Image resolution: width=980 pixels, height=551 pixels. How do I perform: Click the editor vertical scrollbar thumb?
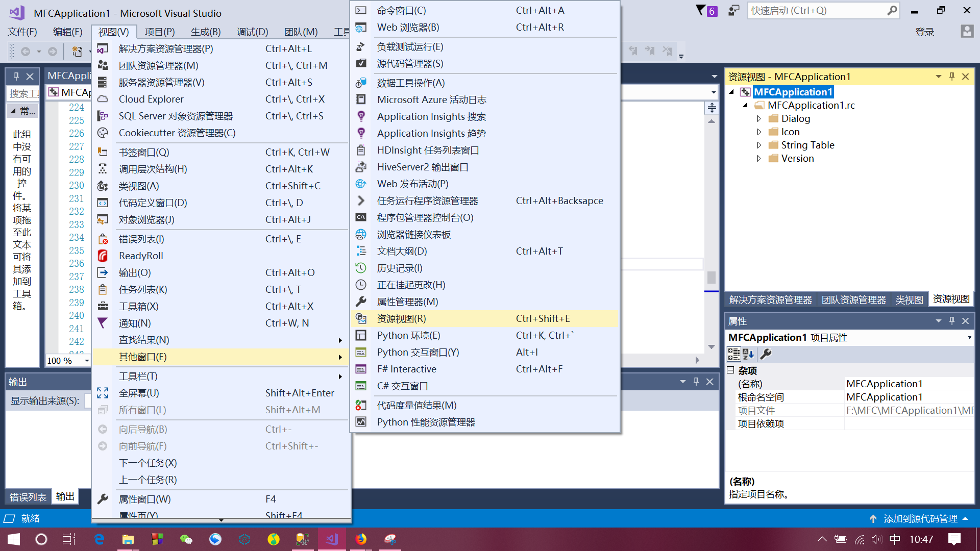pyautogui.click(x=711, y=277)
